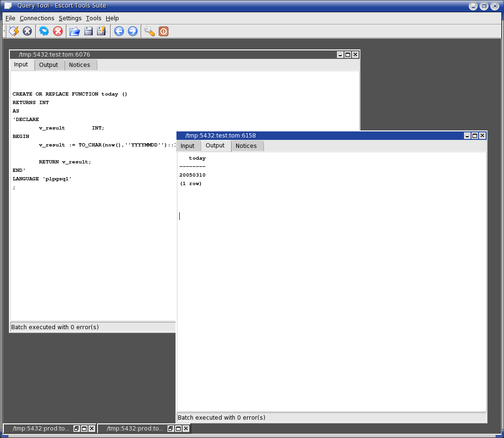Click the floppy disk with pencil icon
The width and height of the screenshot is (504, 438).
[x=101, y=31]
